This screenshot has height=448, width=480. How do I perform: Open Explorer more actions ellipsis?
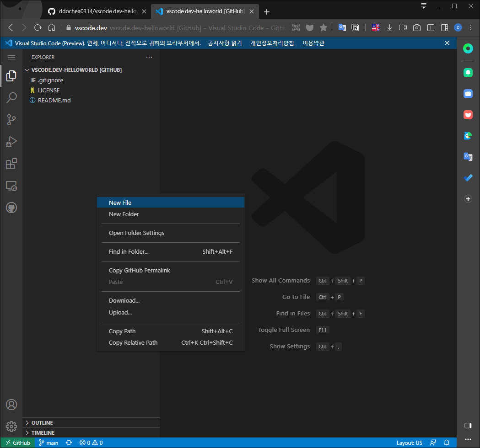click(149, 57)
